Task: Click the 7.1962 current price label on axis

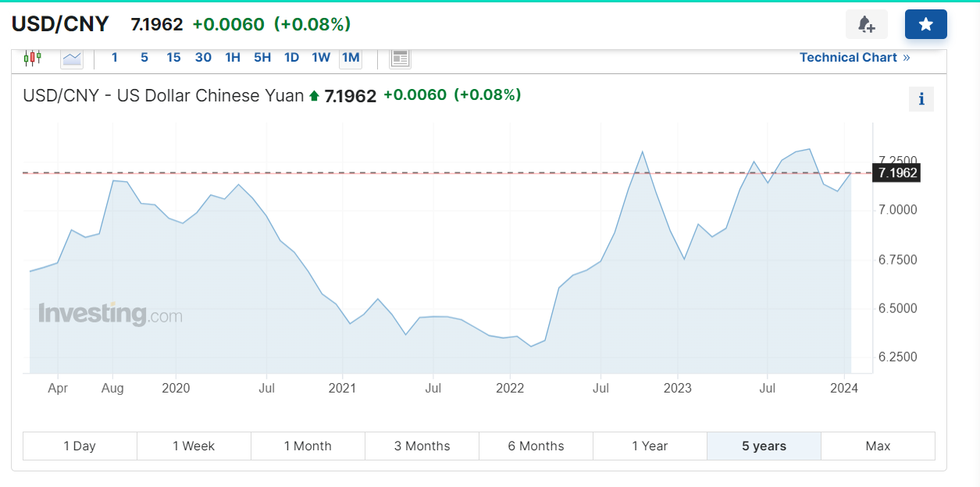Action: coord(897,173)
